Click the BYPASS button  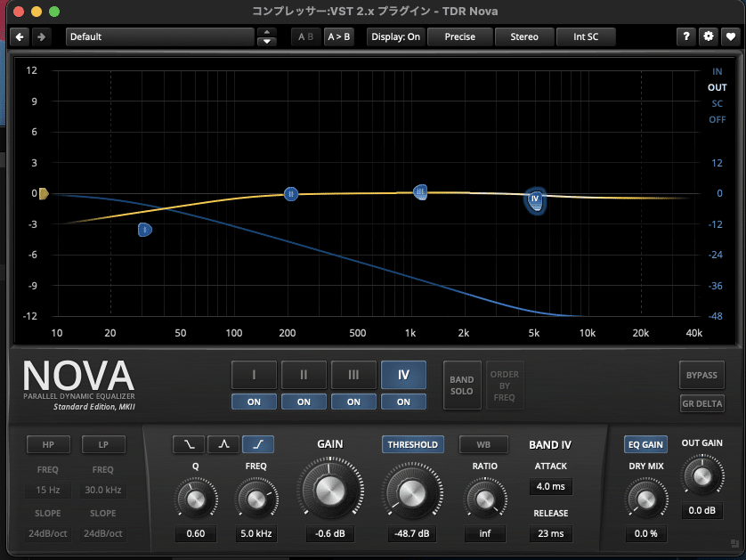pyautogui.click(x=701, y=375)
